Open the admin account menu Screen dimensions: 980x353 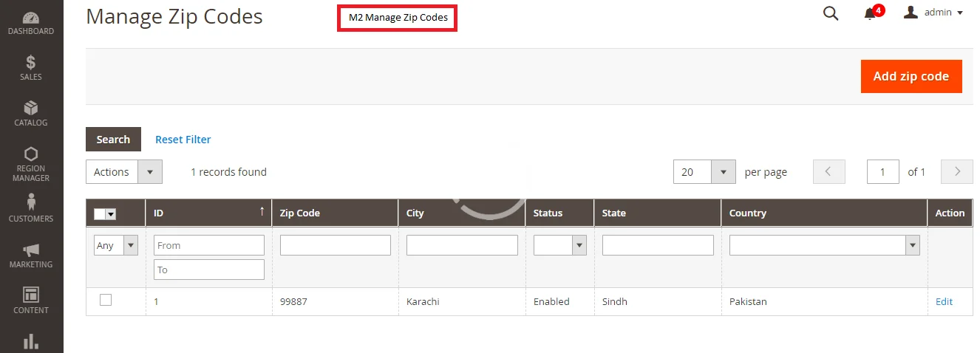pos(933,13)
